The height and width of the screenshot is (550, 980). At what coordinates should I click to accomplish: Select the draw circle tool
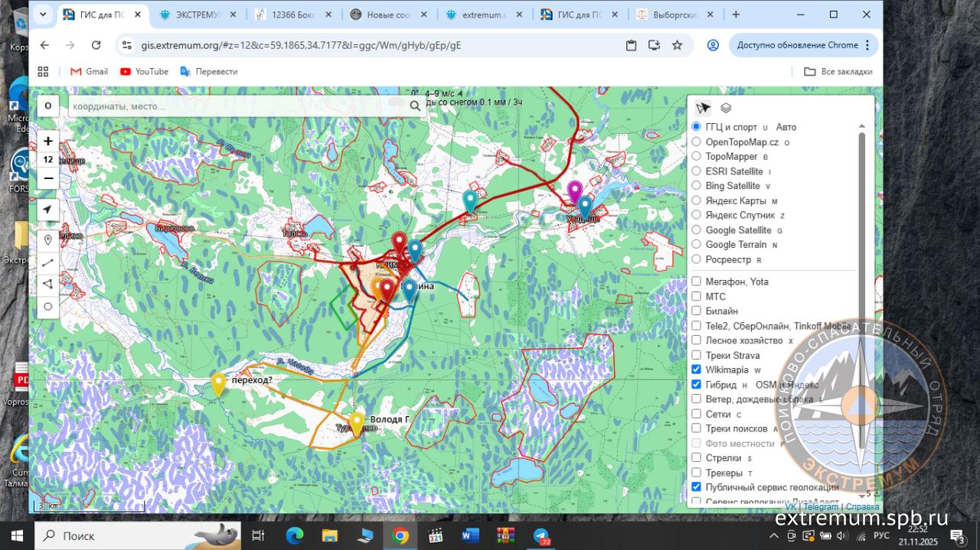[47, 307]
